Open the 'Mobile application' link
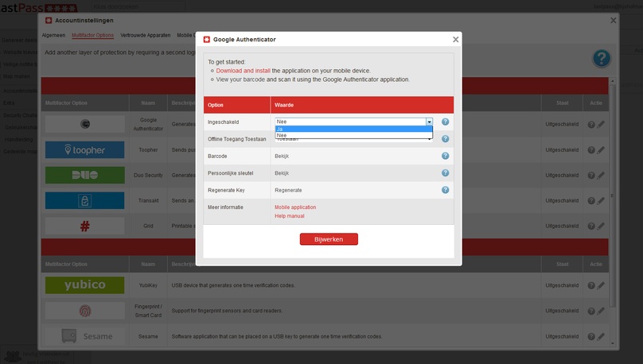 tap(295, 207)
